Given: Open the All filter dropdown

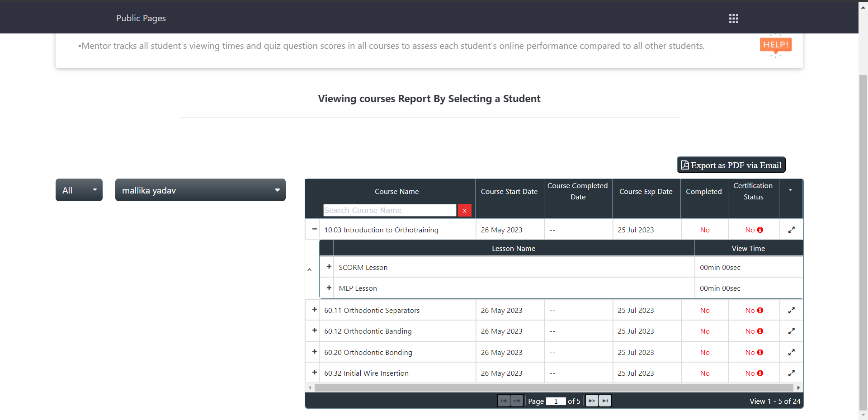Looking at the screenshot, I should 79,190.
